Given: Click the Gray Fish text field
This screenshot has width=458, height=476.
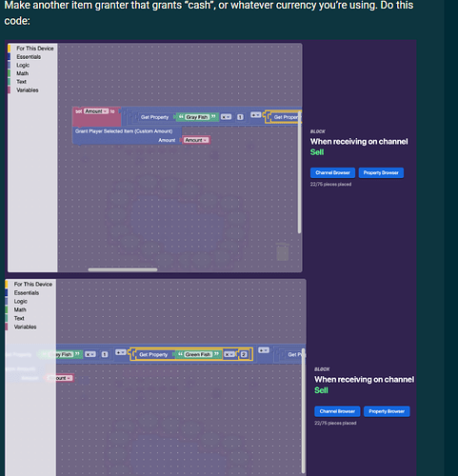Looking at the screenshot, I should [x=197, y=117].
